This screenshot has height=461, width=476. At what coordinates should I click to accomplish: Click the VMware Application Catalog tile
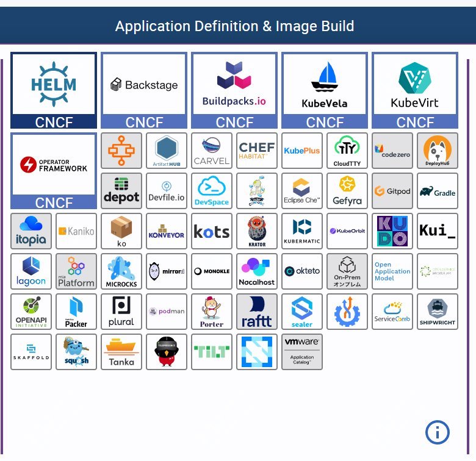302,352
